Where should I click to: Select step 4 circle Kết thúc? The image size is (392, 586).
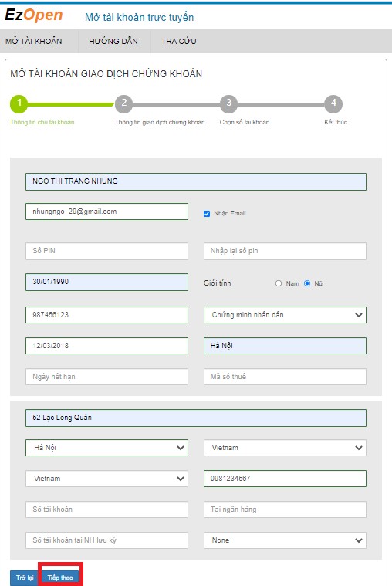[x=333, y=104]
